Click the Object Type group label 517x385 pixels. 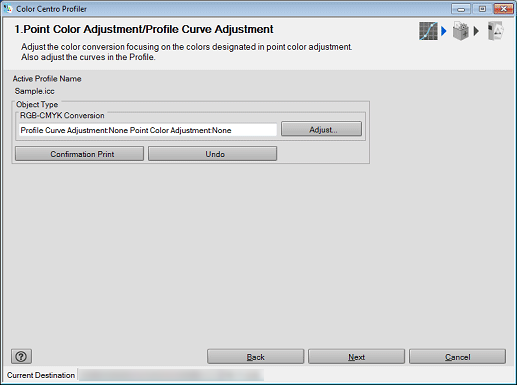point(37,104)
